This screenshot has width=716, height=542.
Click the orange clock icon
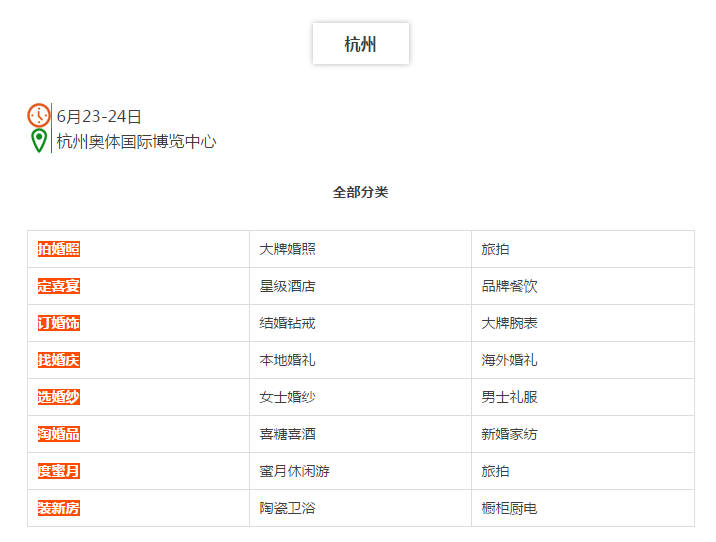[x=39, y=115]
